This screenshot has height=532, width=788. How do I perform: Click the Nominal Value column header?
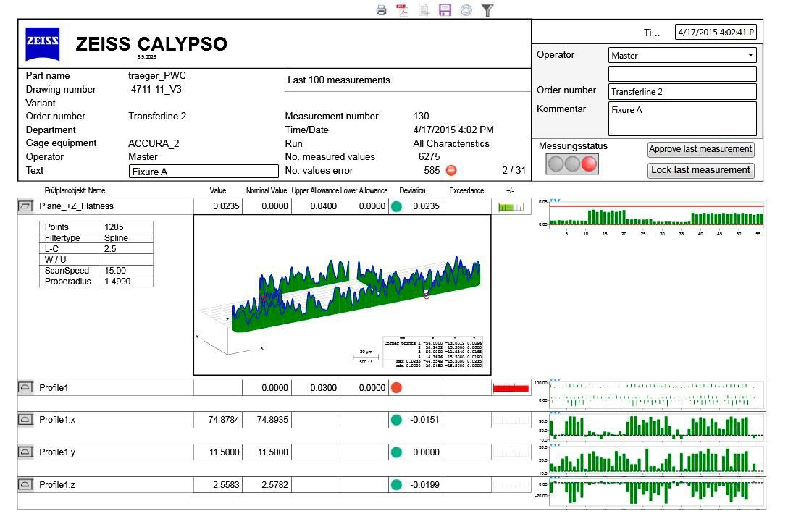(x=267, y=190)
